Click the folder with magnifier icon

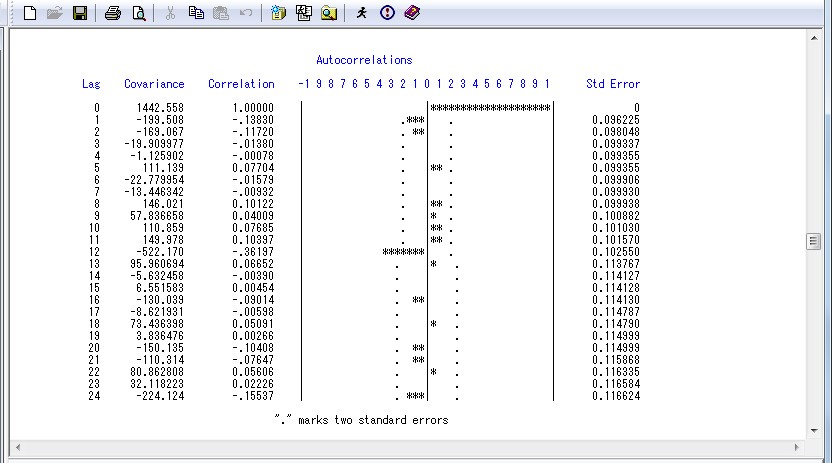[328, 13]
